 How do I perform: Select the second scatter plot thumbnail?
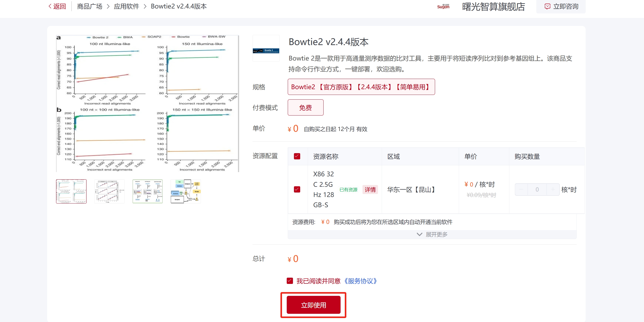point(109,191)
